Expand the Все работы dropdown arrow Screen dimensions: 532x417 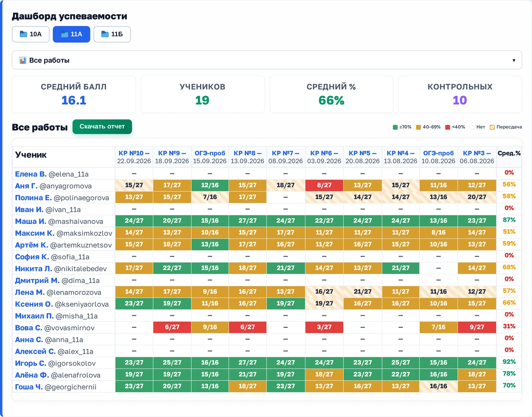pyautogui.click(x=514, y=60)
